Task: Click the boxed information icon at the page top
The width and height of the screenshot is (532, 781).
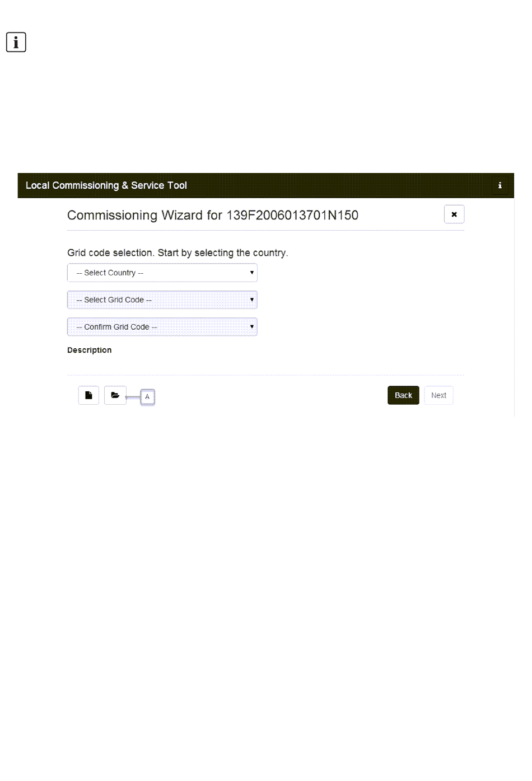Action: tap(16, 42)
